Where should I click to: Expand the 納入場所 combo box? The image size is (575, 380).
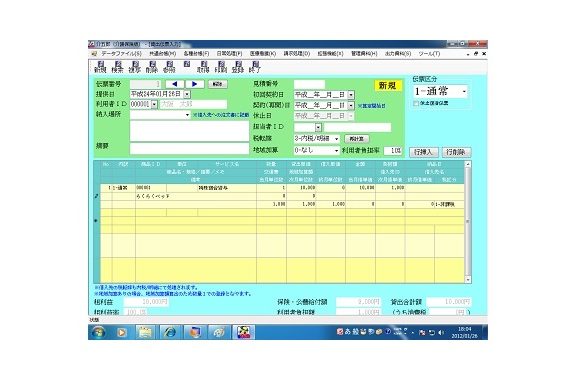187,115
